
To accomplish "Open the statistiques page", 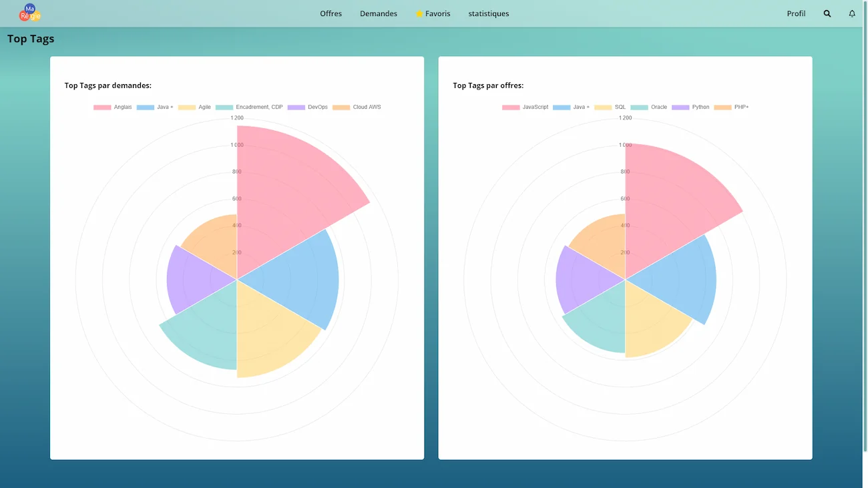I will 488,13.
